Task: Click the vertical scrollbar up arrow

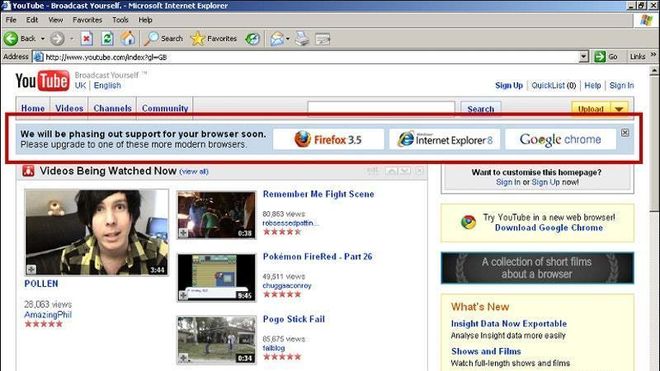Action: point(655,71)
